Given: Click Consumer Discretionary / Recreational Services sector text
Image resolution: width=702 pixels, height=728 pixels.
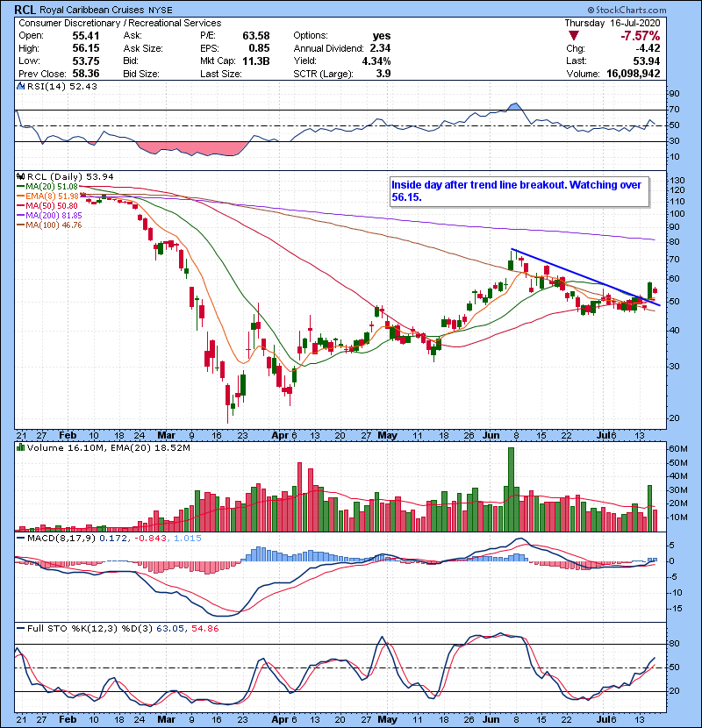Looking at the screenshot, I should pos(120,23).
